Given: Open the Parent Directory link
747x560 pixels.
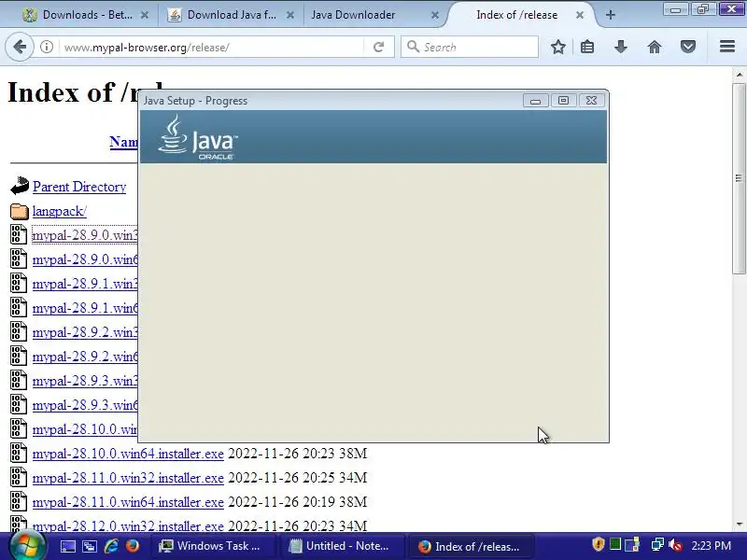Looking at the screenshot, I should (79, 187).
